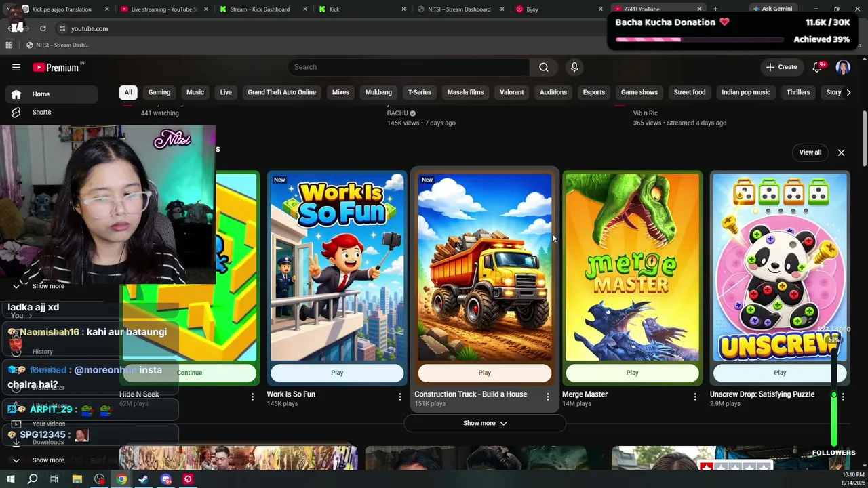The height and width of the screenshot is (488, 868).
Task: Switch to NITSI – Stream Dashboard tab
Action: coord(461,9)
